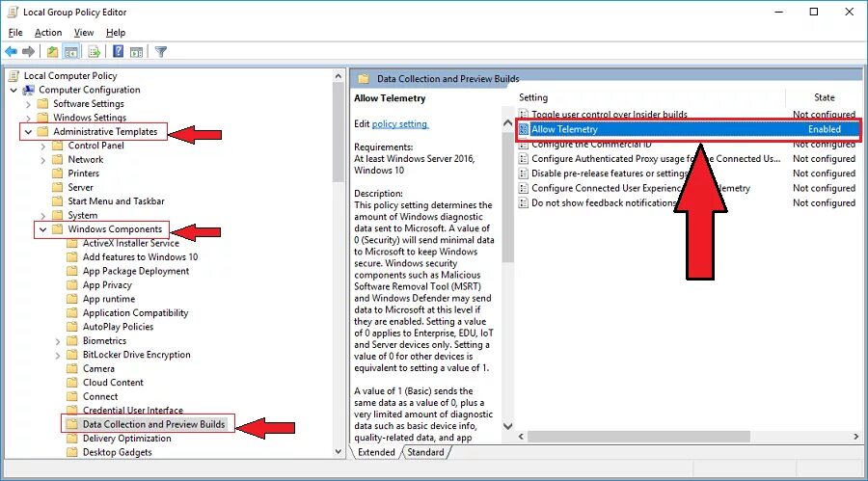Image resolution: width=868 pixels, height=481 pixels.
Task: Toggle Show/Hide Console Tree icon
Action: point(70,52)
